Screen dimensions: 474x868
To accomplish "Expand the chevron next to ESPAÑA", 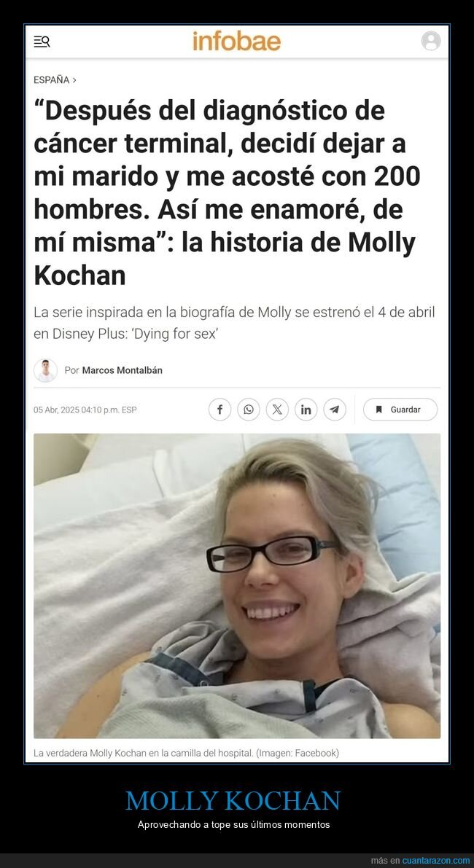I will click(x=74, y=80).
